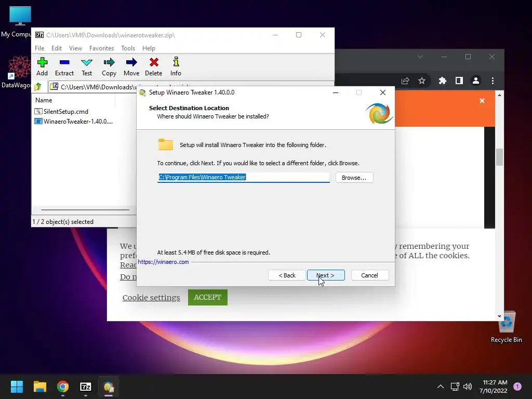Image resolution: width=532 pixels, height=399 pixels.
Task: Switch to Chrome in the taskbar
Action: pyautogui.click(x=63, y=387)
